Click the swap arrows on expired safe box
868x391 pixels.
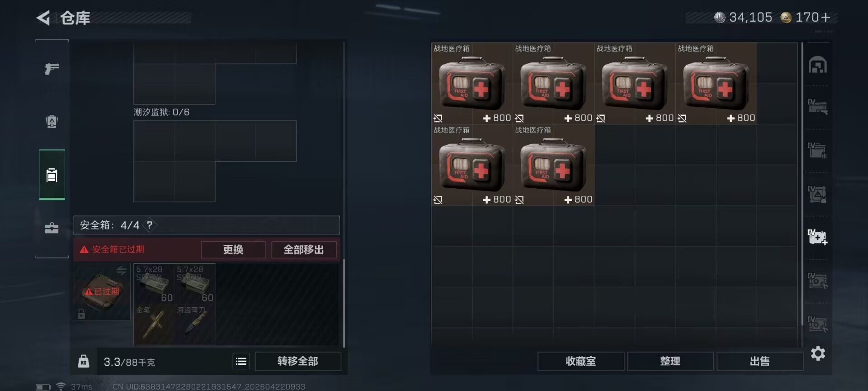(121, 271)
